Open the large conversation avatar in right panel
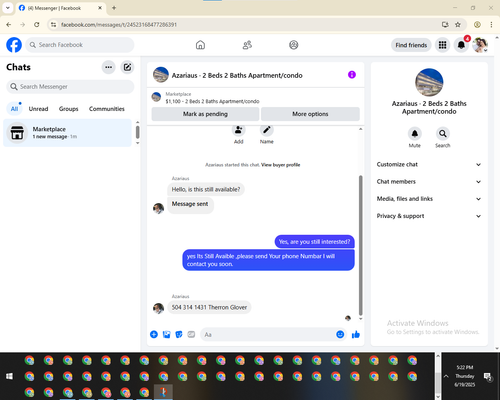The height and width of the screenshot is (400, 500). point(429,82)
